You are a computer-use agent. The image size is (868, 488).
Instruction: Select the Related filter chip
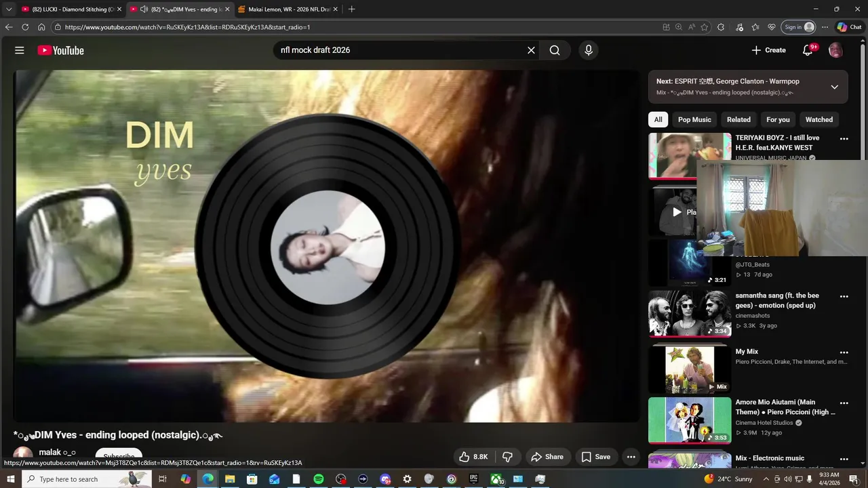(738, 120)
